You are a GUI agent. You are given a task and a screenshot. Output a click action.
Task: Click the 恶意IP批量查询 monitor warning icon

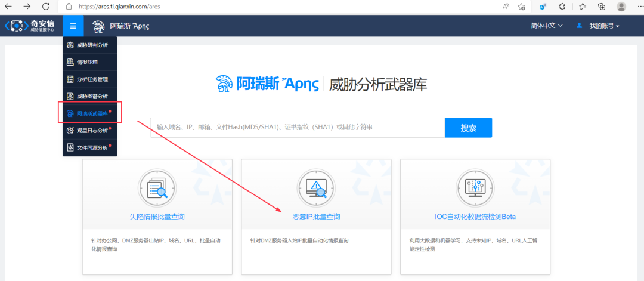pos(316,188)
